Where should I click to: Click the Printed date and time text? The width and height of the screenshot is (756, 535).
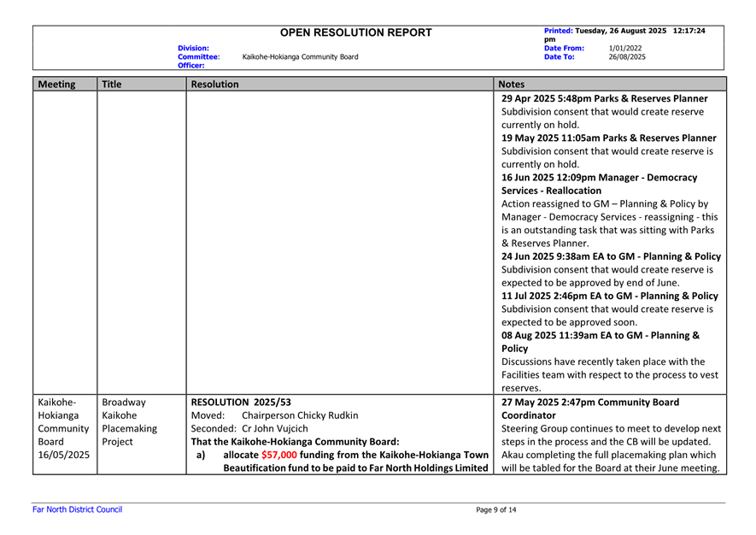624,35
